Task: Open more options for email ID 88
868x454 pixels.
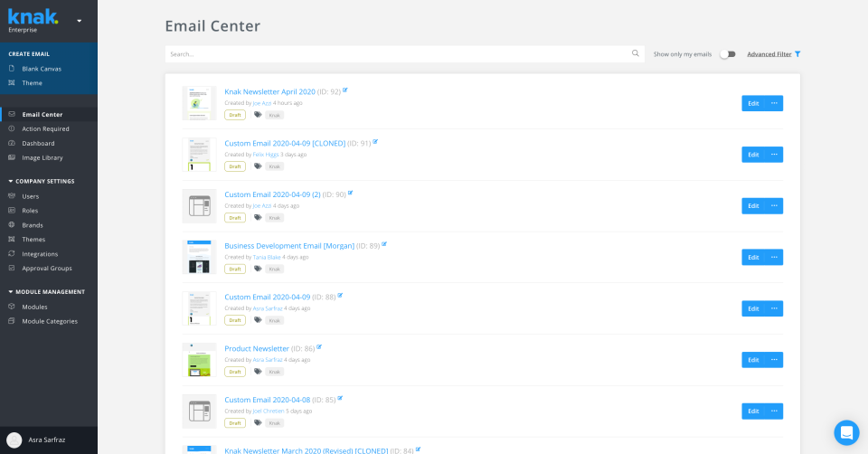Action: (774, 309)
